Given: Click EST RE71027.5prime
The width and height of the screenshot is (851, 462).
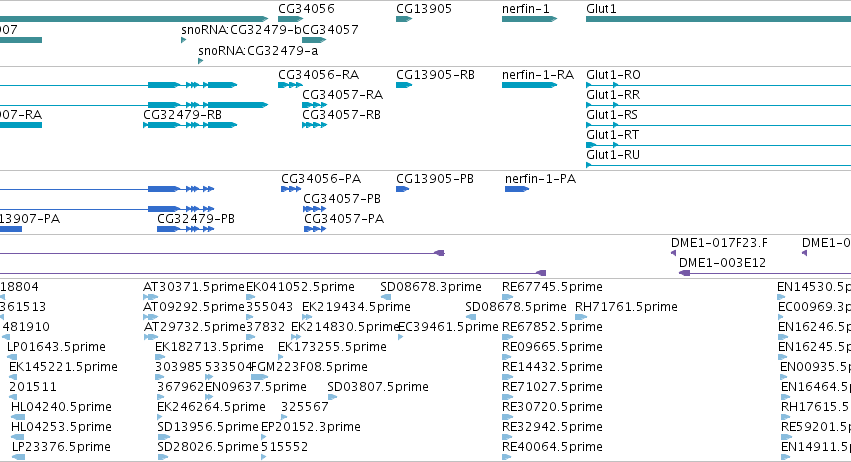Looking at the screenshot, I should [x=552, y=388].
